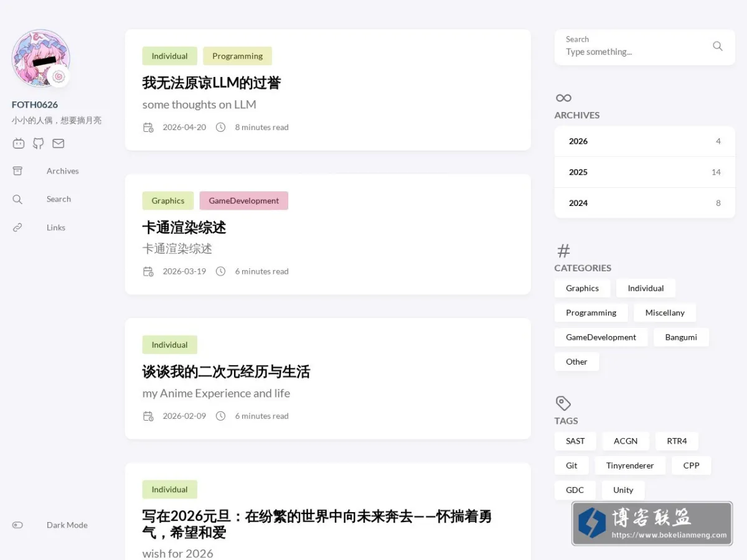Click the tag icon above Tags heading
This screenshot has height=560, width=747.
[x=563, y=403]
